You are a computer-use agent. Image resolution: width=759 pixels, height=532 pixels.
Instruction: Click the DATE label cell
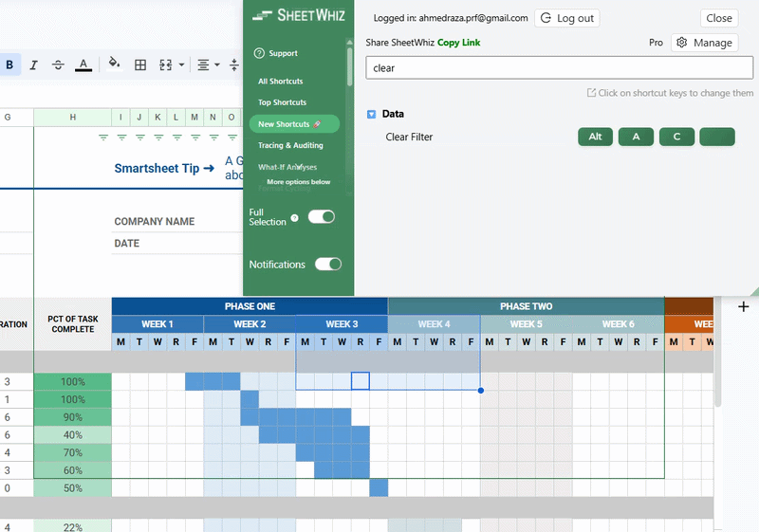tap(127, 244)
